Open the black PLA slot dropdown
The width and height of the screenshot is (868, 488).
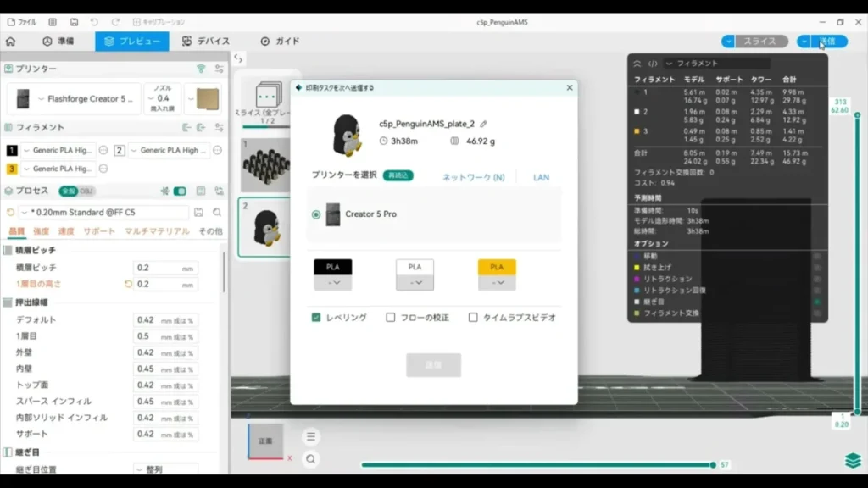point(332,283)
